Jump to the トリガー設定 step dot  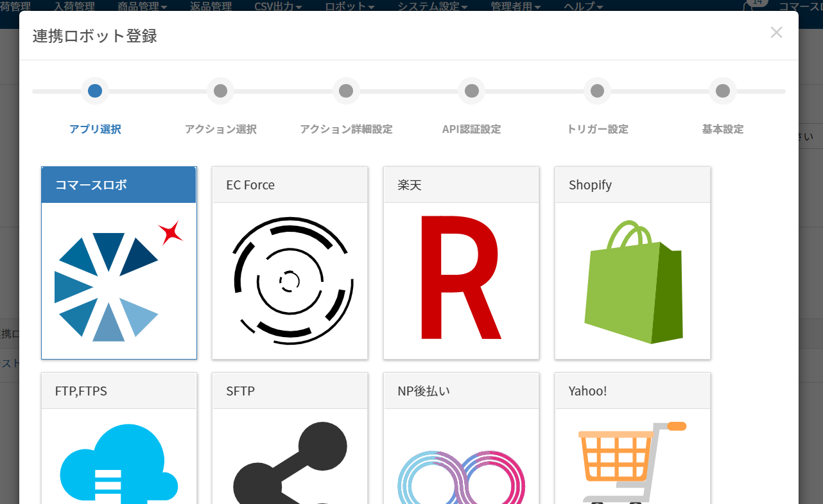point(597,91)
